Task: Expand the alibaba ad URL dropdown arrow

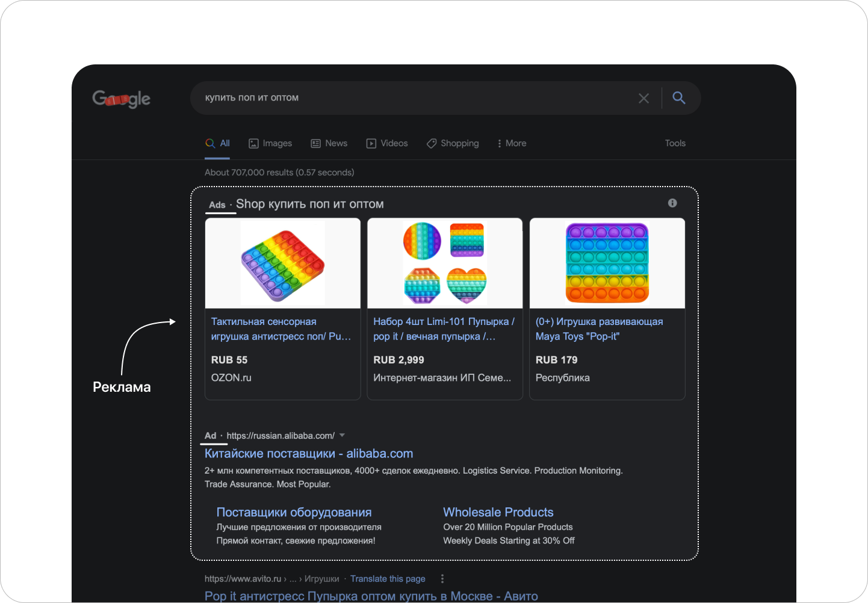Action: click(x=342, y=435)
